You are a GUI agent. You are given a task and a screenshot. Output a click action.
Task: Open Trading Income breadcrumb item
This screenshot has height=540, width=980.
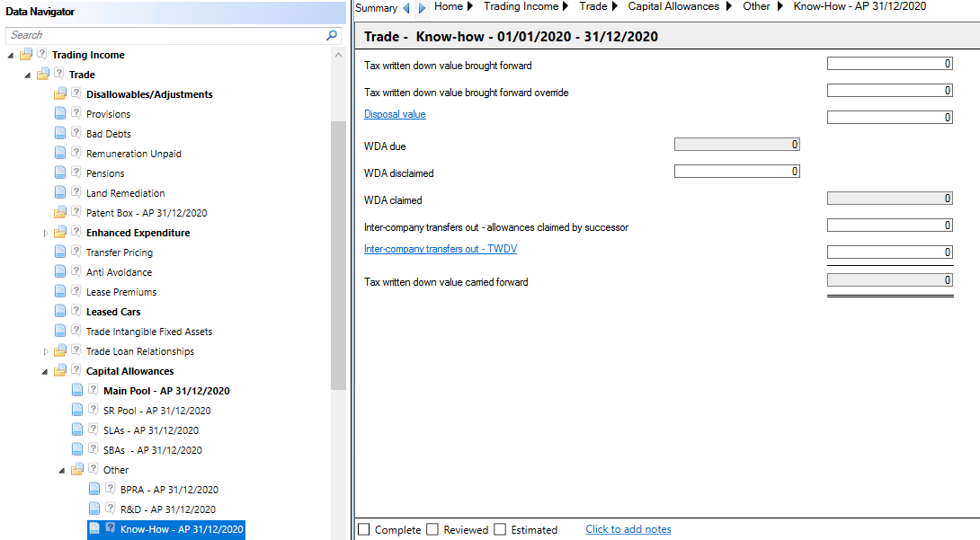click(521, 6)
